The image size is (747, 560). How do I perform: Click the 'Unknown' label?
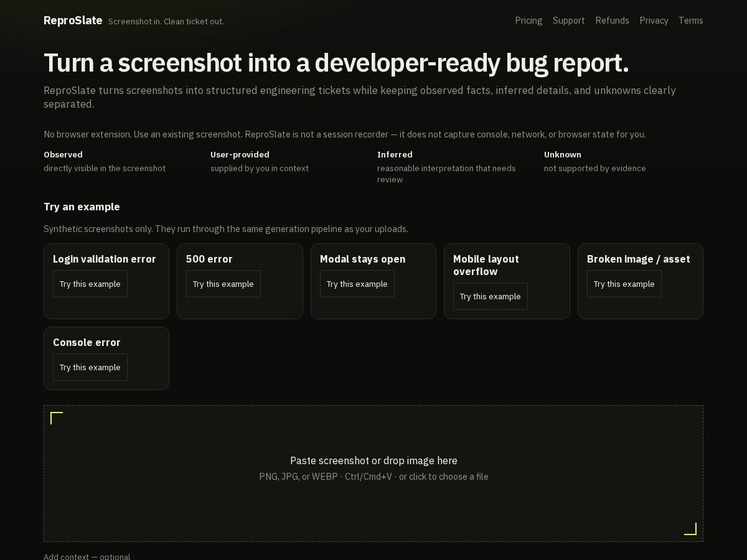563,154
